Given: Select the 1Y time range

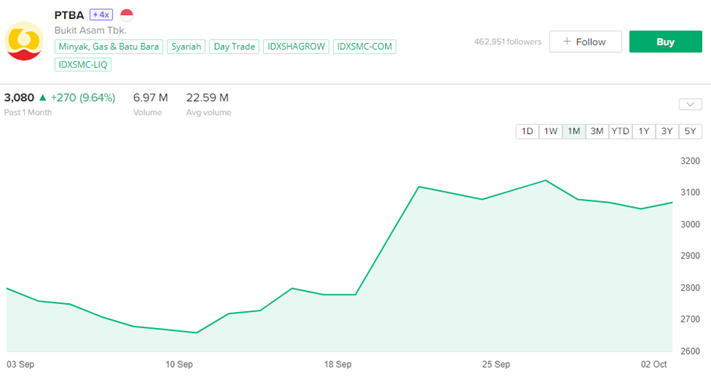Looking at the screenshot, I should point(644,132).
